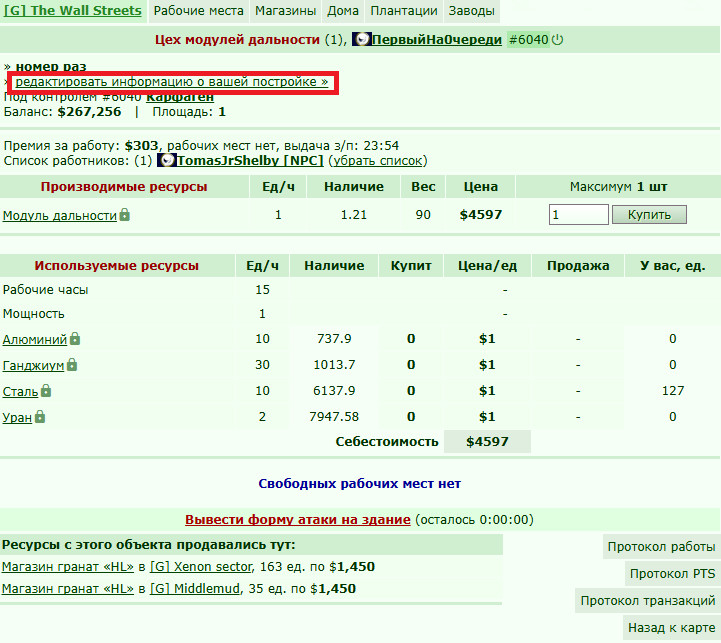Image resolution: width=721 pixels, height=643 pixels.
Task: Click the avatar icon before TomasJrShelby
Action: click(x=166, y=160)
